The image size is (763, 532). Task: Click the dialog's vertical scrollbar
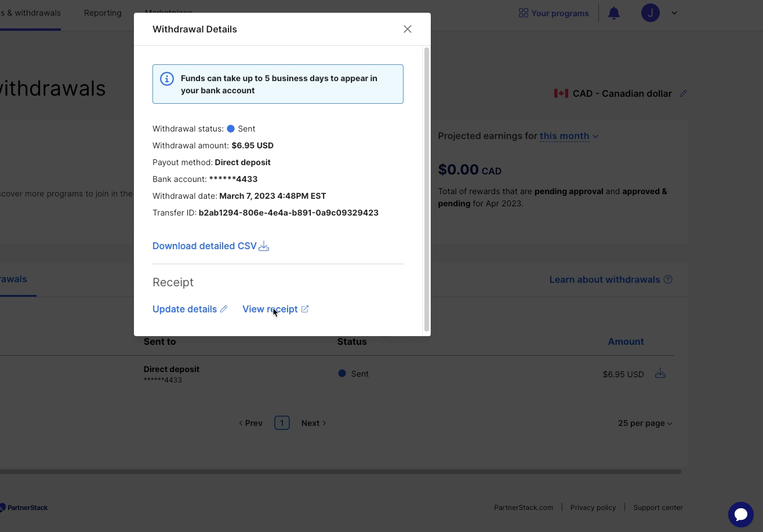(427, 190)
